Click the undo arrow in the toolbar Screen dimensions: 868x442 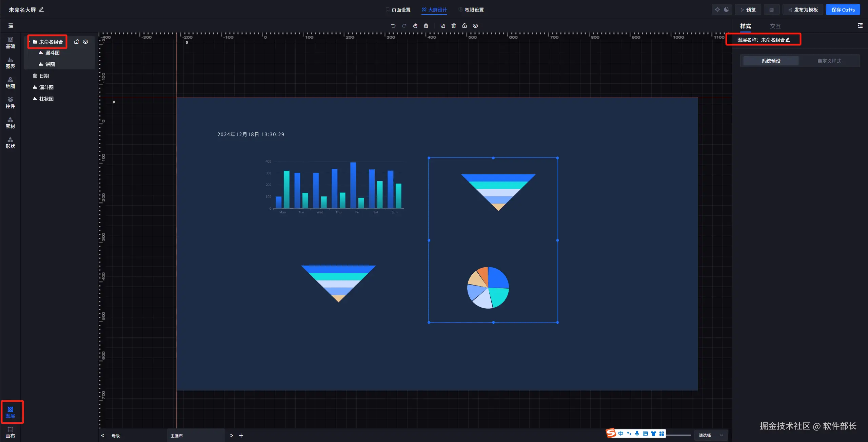(393, 26)
